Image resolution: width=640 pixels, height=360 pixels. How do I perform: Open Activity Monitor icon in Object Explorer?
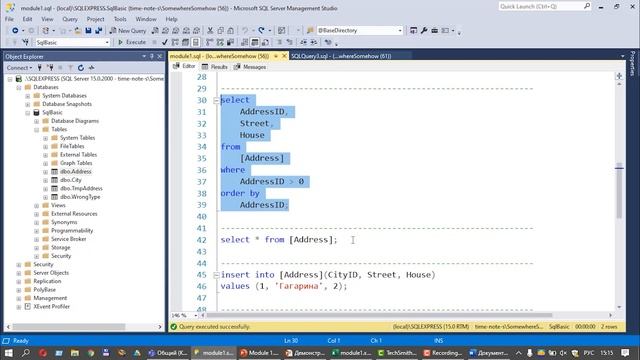91,68
